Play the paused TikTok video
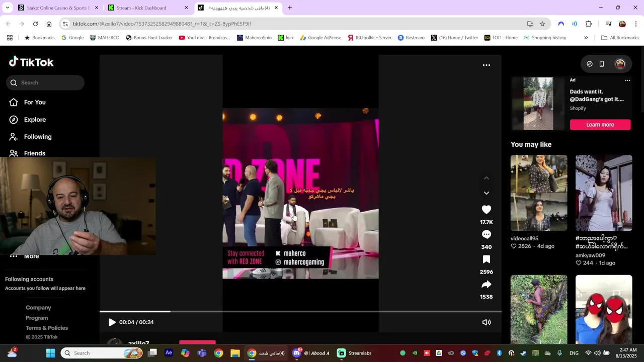Viewport: 644px width, 362px height. point(112,322)
